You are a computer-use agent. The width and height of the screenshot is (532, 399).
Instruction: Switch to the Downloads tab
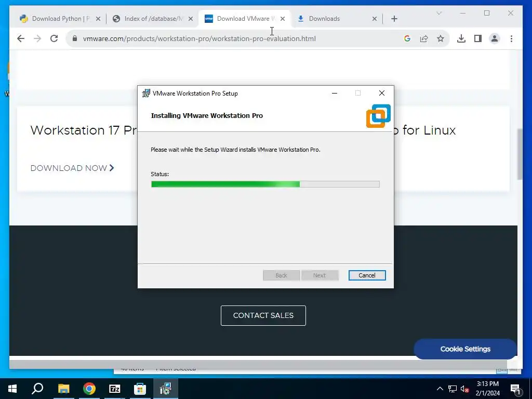[x=337, y=19]
